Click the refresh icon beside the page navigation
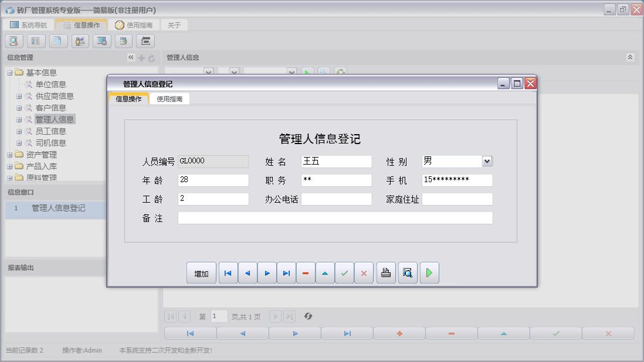 308,316
